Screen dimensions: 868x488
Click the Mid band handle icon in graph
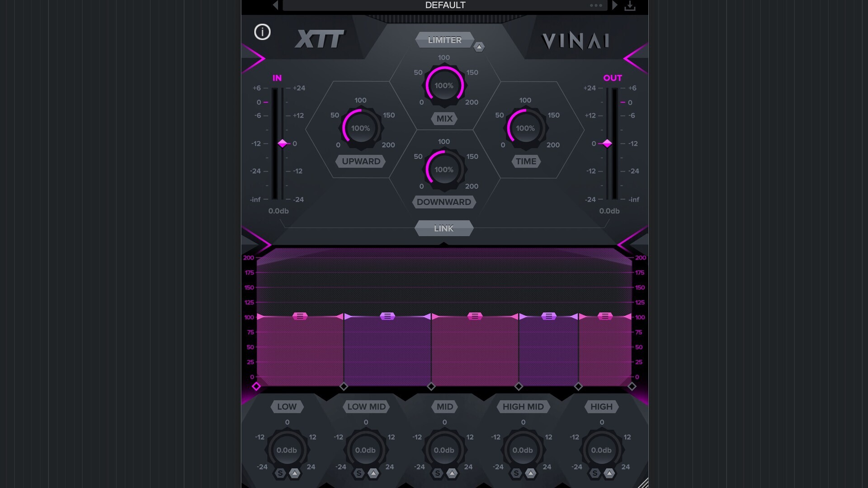coord(475,316)
